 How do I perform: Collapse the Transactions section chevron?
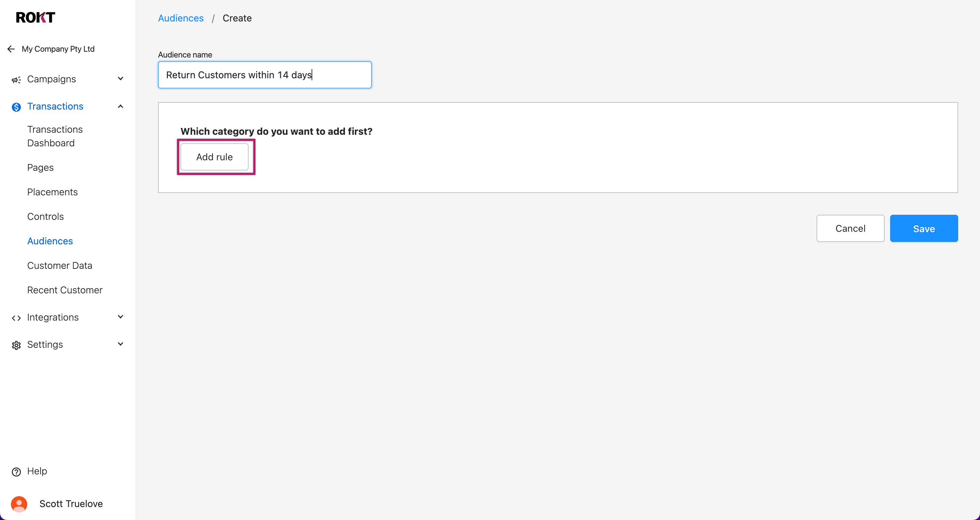[121, 107]
